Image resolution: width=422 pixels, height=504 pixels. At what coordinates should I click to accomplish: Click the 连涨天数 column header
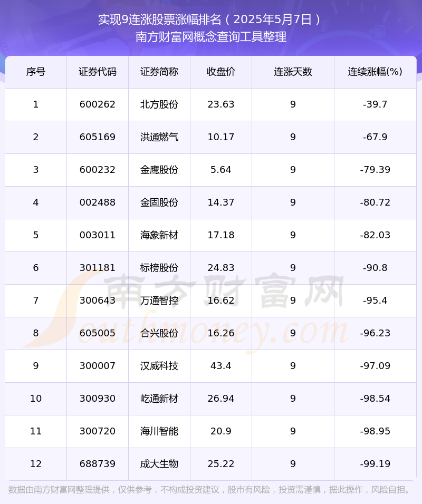pos(293,72)
